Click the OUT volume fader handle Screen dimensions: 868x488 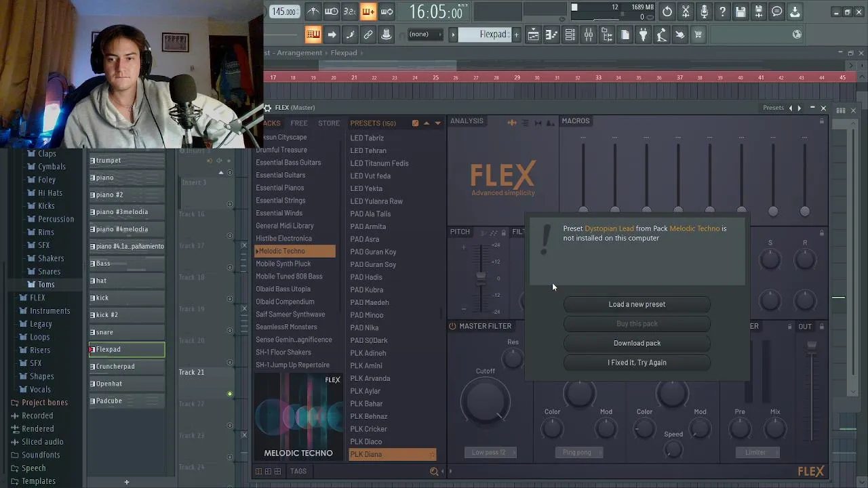[x=812, y=347]
